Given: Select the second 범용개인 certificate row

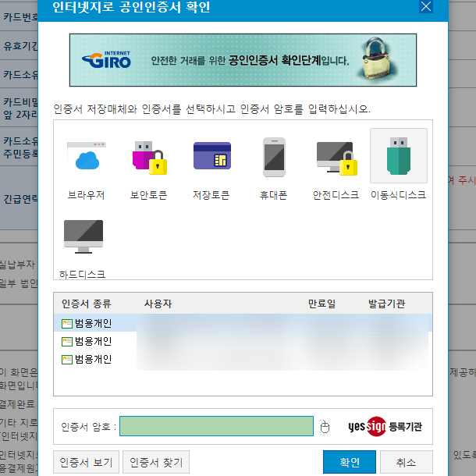Looking at the screenshot, I should pyautogui.click(x=243, y=341).
